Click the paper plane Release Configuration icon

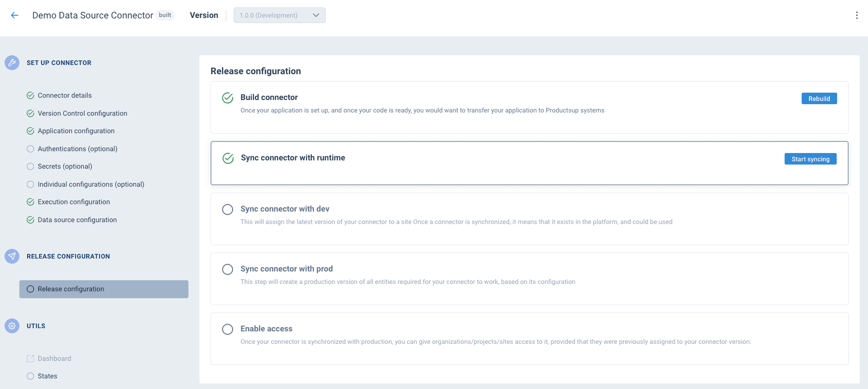[x=12, y=256]
